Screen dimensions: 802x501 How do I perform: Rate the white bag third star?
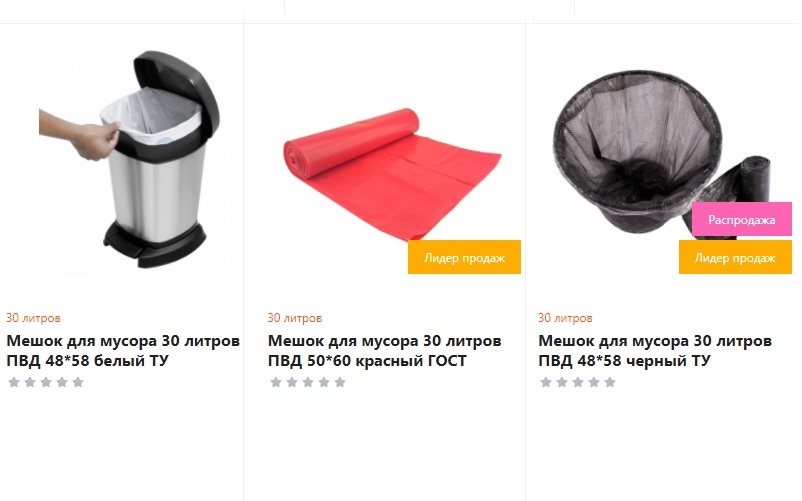pos(46,382)
